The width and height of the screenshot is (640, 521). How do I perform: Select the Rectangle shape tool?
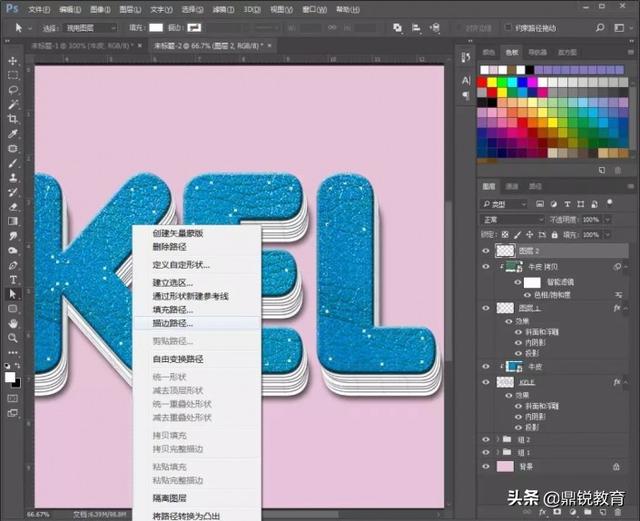(x=13, y=309)
